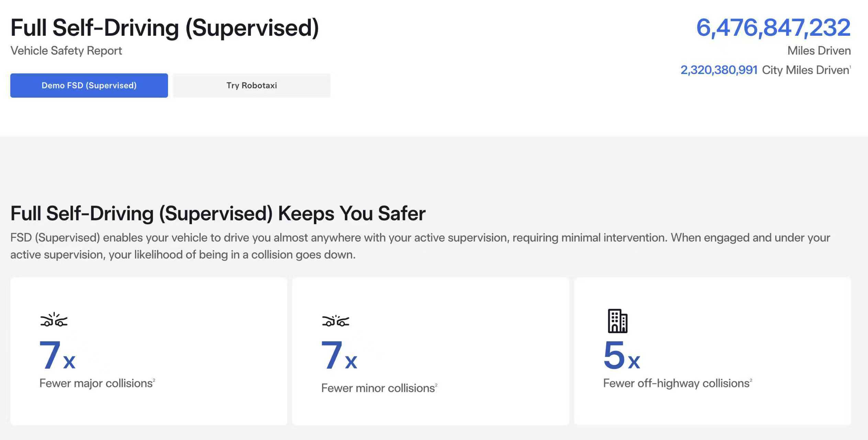This screenshot has height=440, width=868.
Task: Click footnote marker after Fewer off-highway collisions
Action: [751, 380]
